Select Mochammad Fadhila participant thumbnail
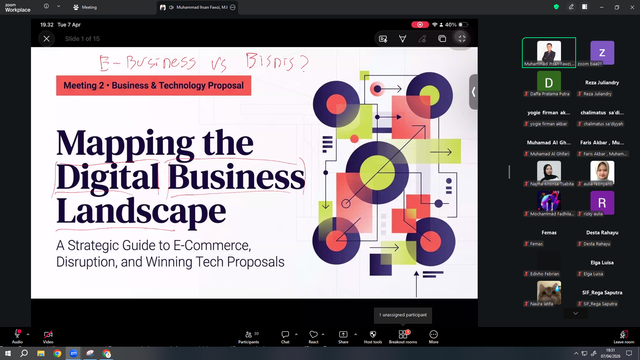 pos(549,201)
